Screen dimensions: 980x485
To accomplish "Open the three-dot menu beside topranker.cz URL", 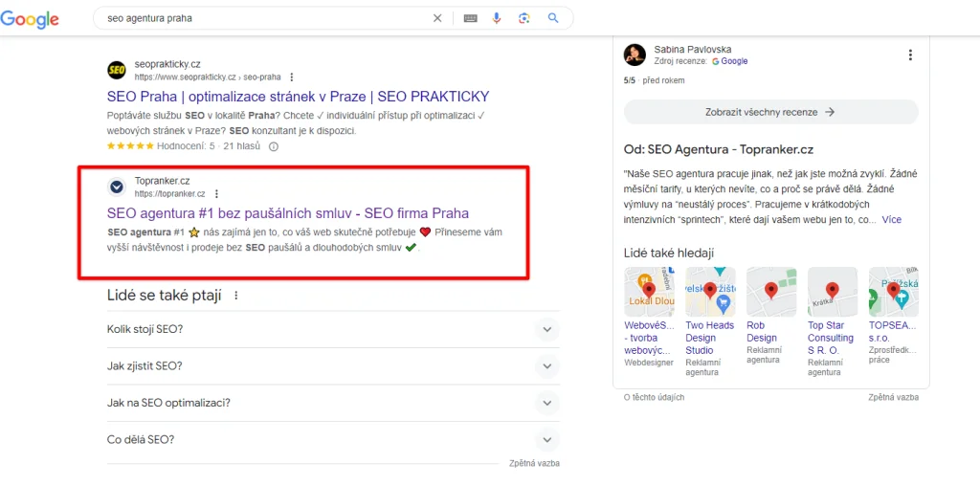I will pos(216,194).
